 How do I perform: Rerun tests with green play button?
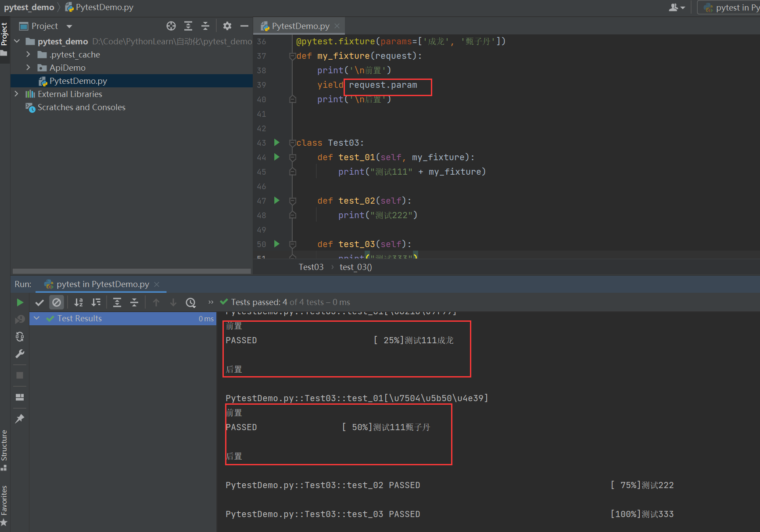pos(20,302)
